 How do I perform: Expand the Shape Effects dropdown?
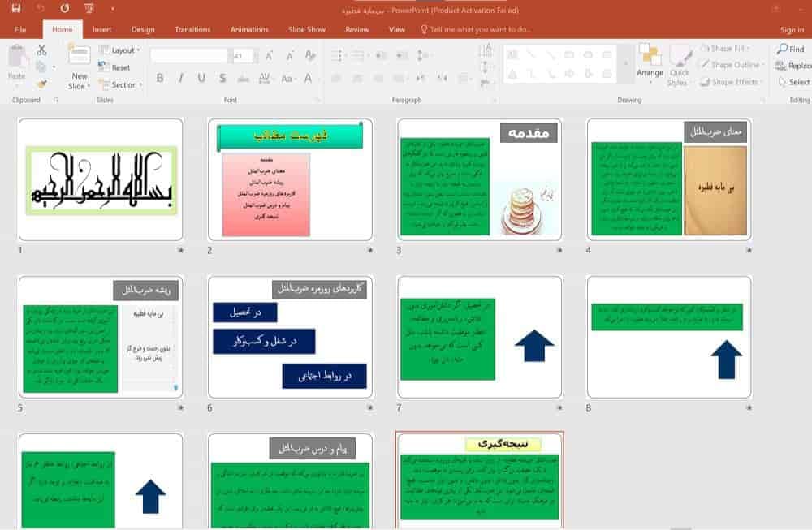[731, 82]
